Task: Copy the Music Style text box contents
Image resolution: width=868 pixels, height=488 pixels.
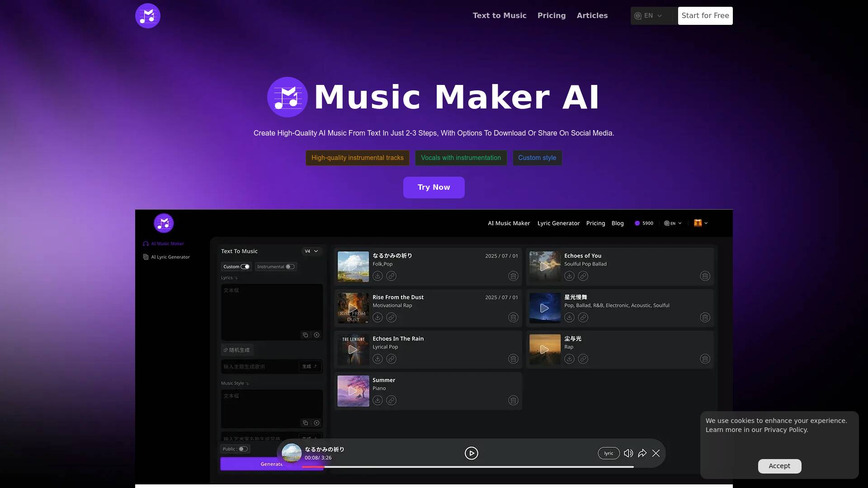Action: [306, 423]
